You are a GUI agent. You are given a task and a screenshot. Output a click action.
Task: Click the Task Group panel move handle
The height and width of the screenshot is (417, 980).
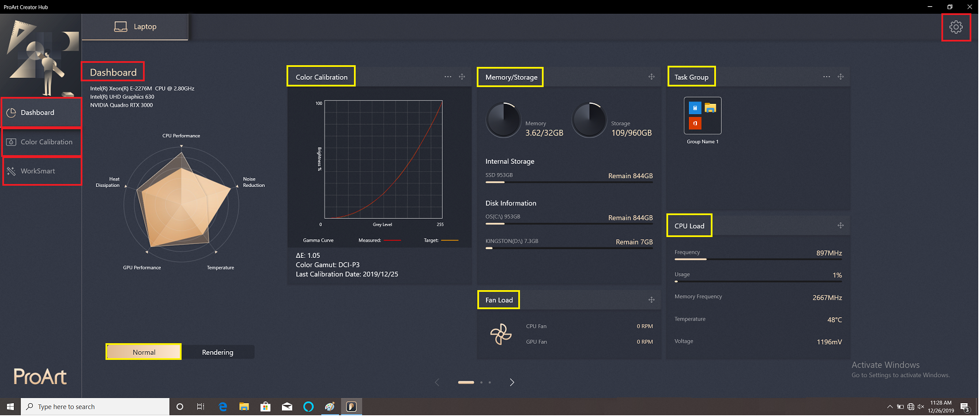pyautogui.click(x=841, y=77)
